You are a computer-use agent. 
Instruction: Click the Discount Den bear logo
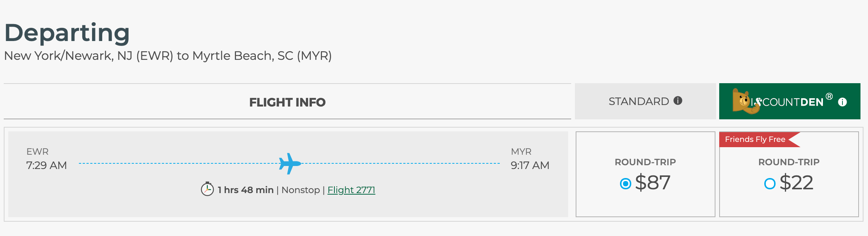(x=744, y=101)
